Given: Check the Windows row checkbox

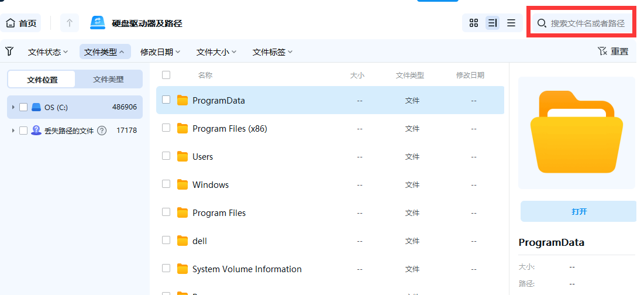Looking at the screenshot, I should pyautogui.click(x=166, y=184).
